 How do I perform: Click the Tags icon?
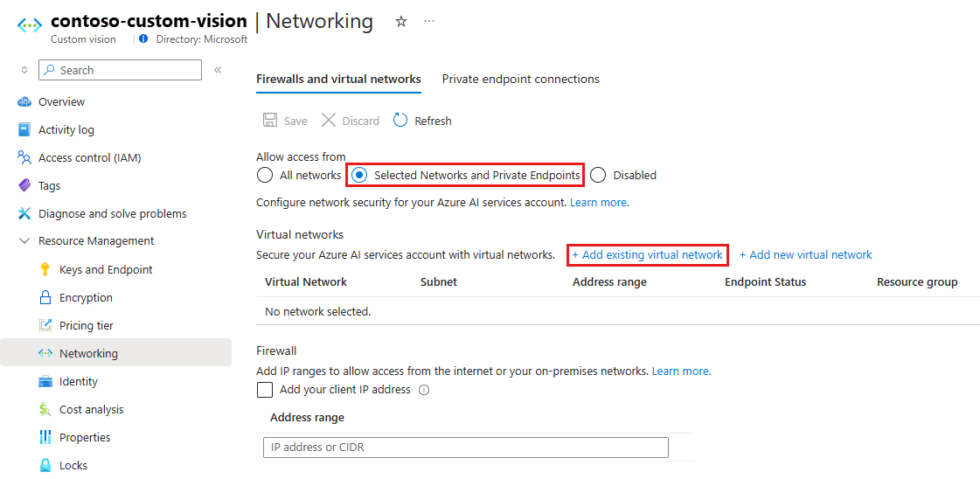pyautogui.click(x=24, y=186)
